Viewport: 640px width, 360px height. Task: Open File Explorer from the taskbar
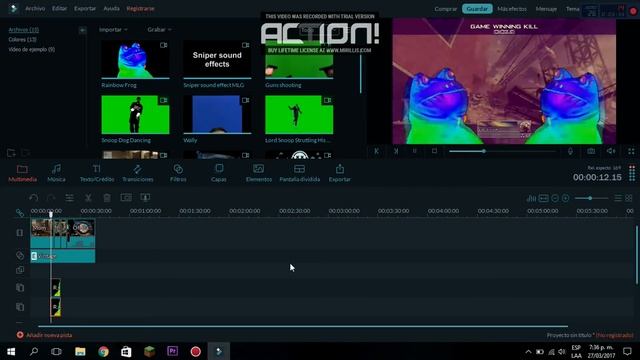click(x=80, y=351)
